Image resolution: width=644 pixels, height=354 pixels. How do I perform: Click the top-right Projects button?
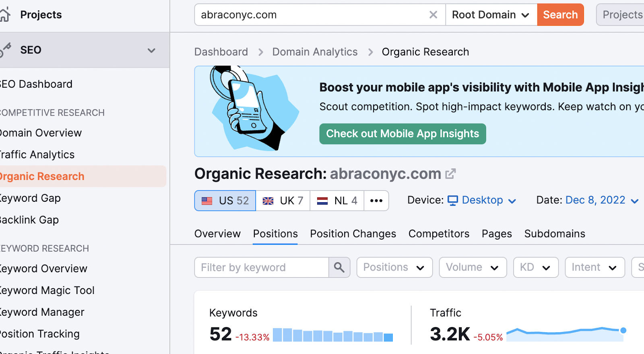click(x=620, y=15)
